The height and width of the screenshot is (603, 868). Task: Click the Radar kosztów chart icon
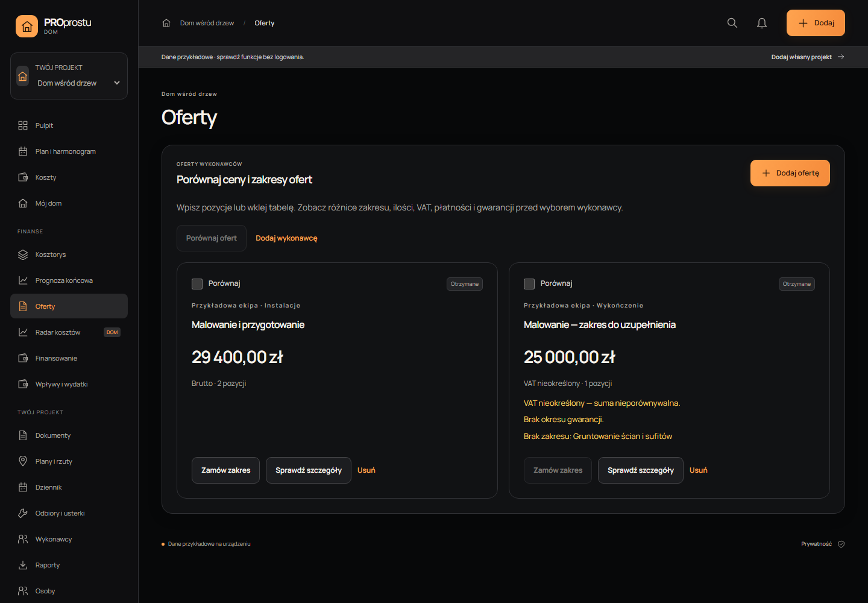click(x=23, y=332)
